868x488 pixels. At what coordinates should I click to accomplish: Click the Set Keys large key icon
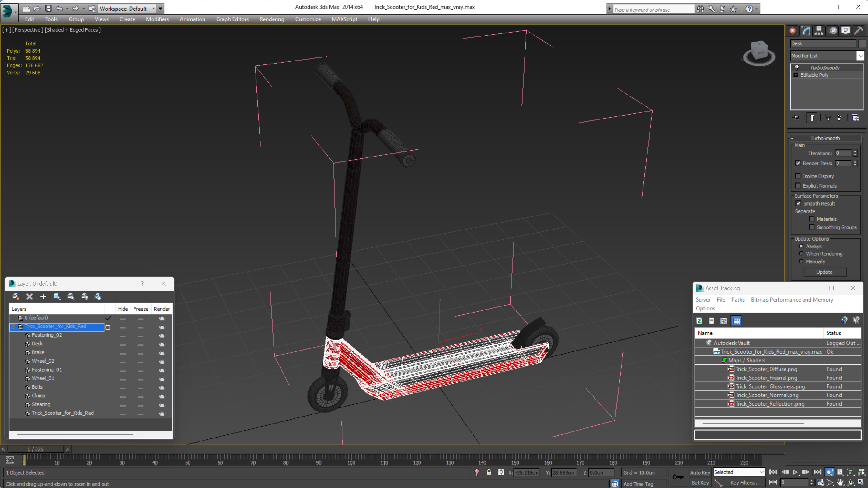pos(678,477)
